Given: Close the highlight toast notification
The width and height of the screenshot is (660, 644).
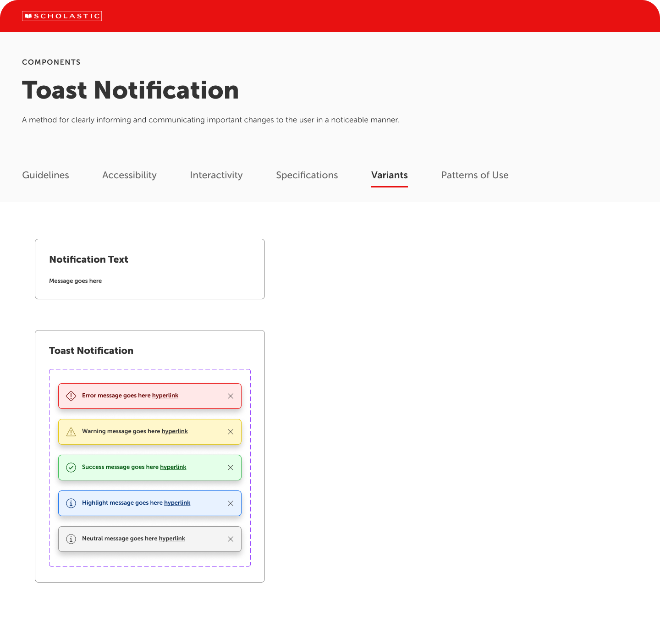Looking at the screenshot, I should 231,503.
